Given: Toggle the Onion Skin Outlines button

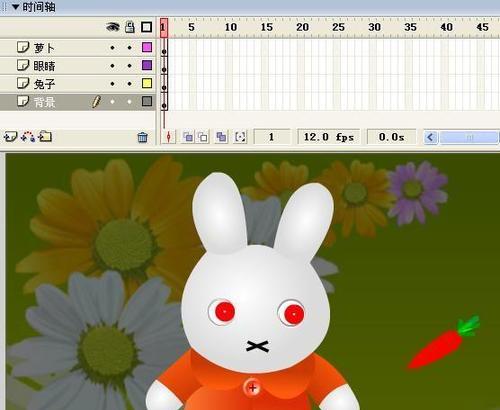Looking at the screenshot, I should click(203, 137).
